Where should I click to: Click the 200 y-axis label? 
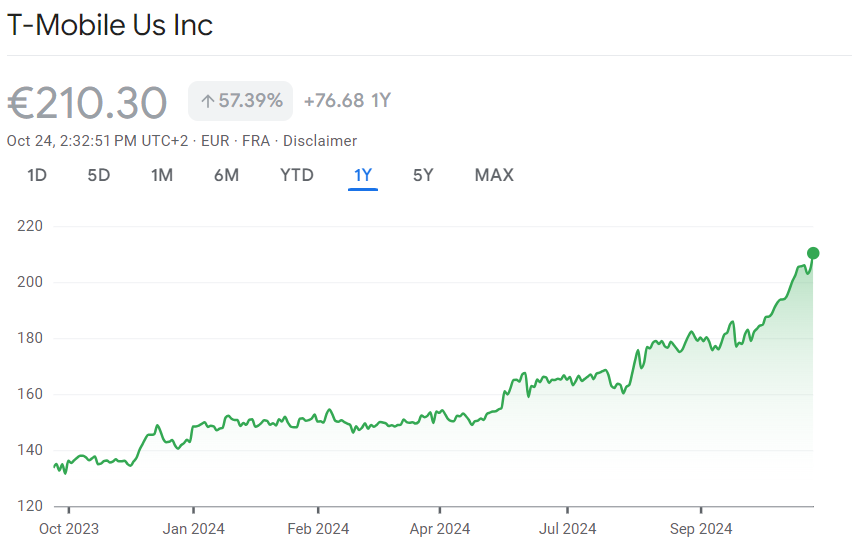point(30,282)
